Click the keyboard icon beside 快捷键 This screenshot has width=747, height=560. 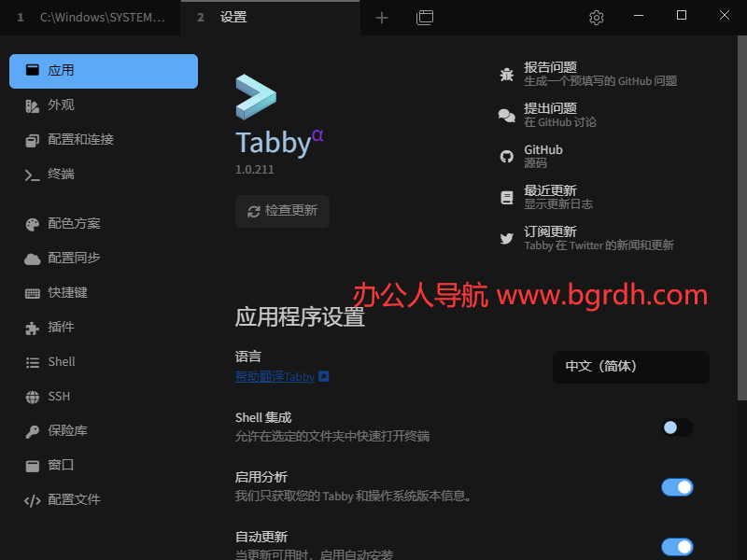pos(33,293)
